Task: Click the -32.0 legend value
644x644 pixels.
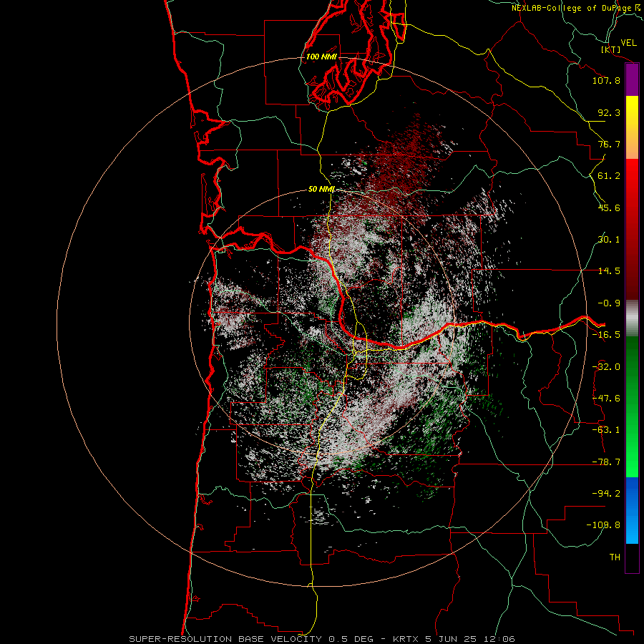Action: point(606,367)
